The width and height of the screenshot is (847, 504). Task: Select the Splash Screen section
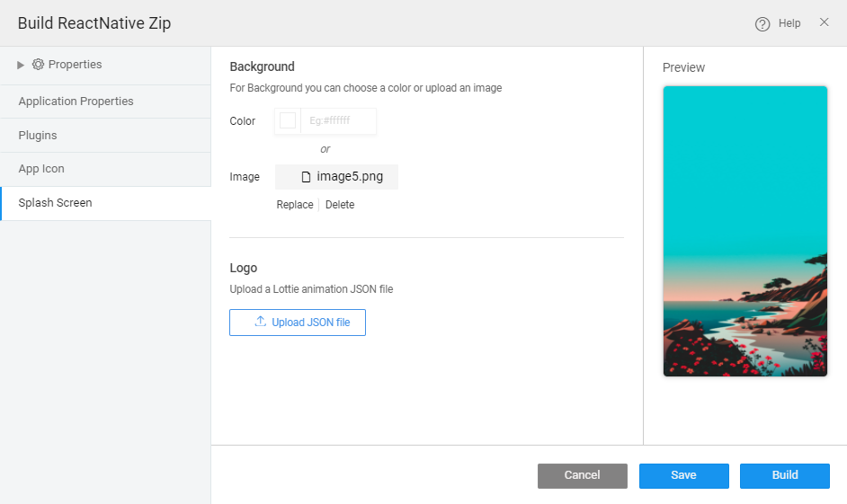click(55, 203)
